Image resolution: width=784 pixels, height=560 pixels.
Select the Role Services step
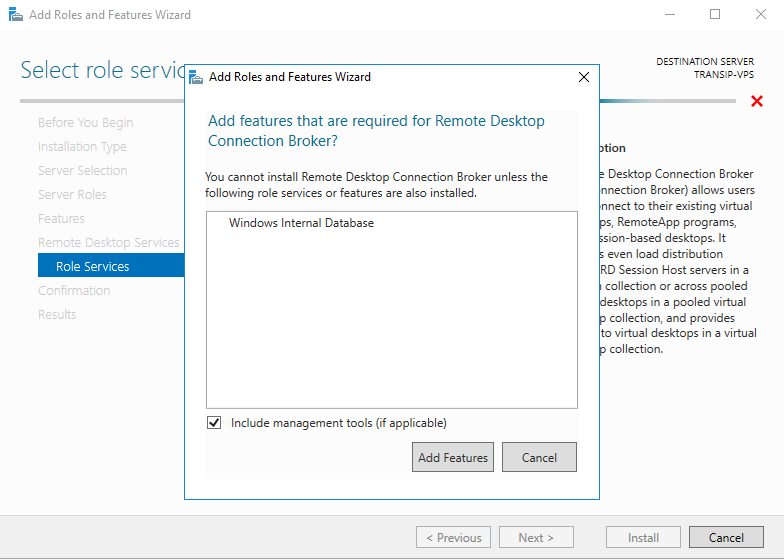111,266
